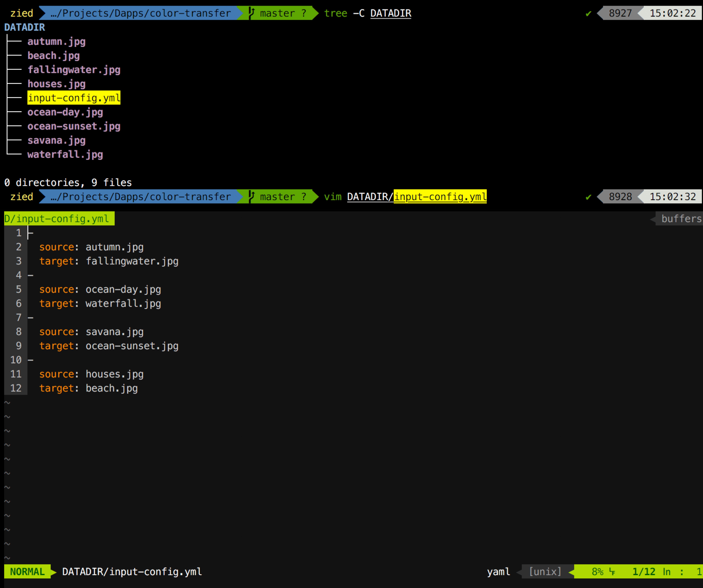
Task: Click the 8% file position indicator
Action: tap(597, 572)
